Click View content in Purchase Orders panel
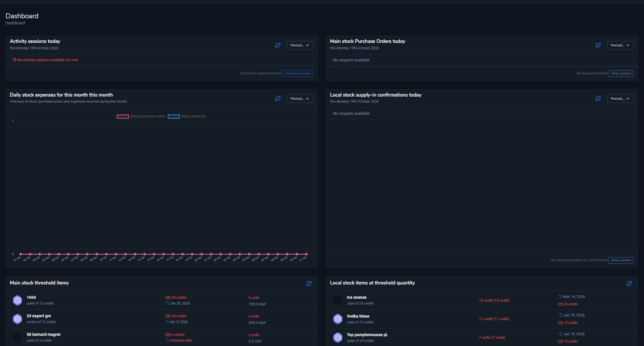Screen dimensions: 644x346 (x=621, y=73)
